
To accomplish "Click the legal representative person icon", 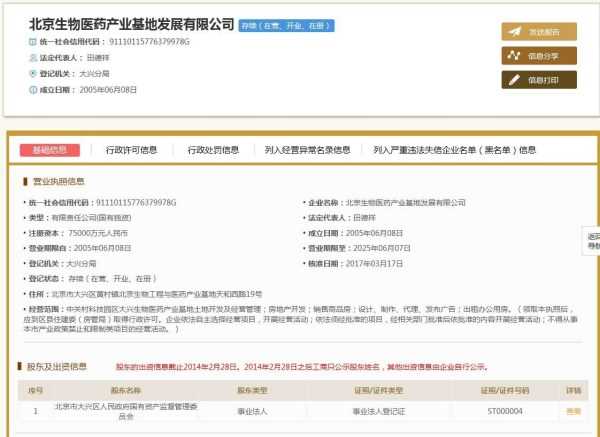I will [x=33, y=58].
